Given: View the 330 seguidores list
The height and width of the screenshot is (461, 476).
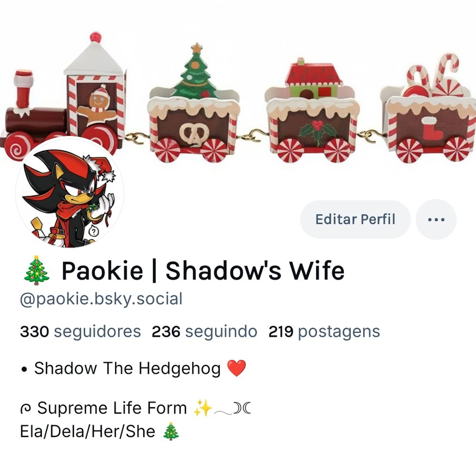Looking at the screenshot, I should (80, 331).
